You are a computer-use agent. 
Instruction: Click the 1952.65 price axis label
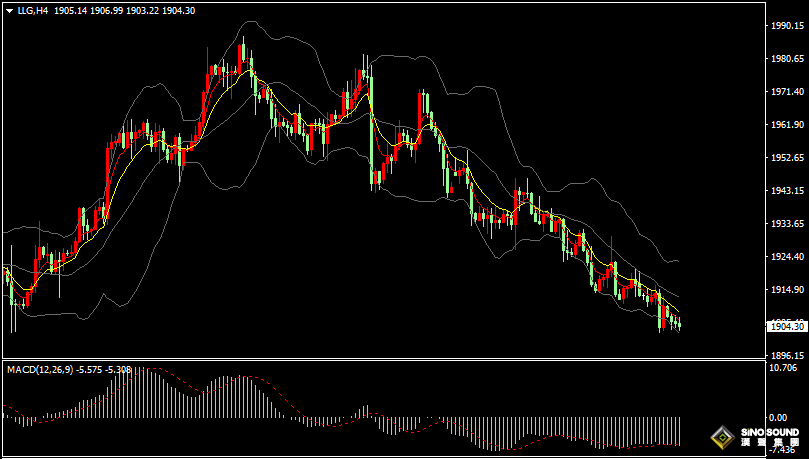click(x=788, y=158)
